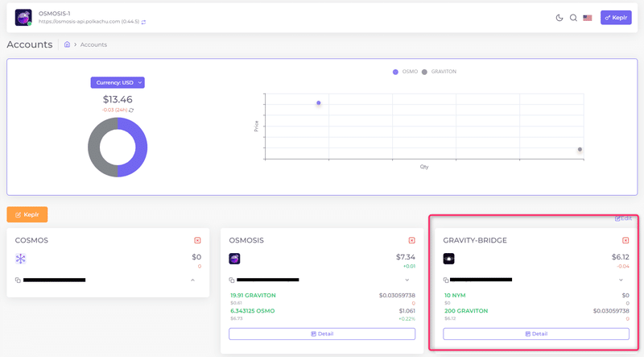Click the $13.46 total value

(118, 100)
